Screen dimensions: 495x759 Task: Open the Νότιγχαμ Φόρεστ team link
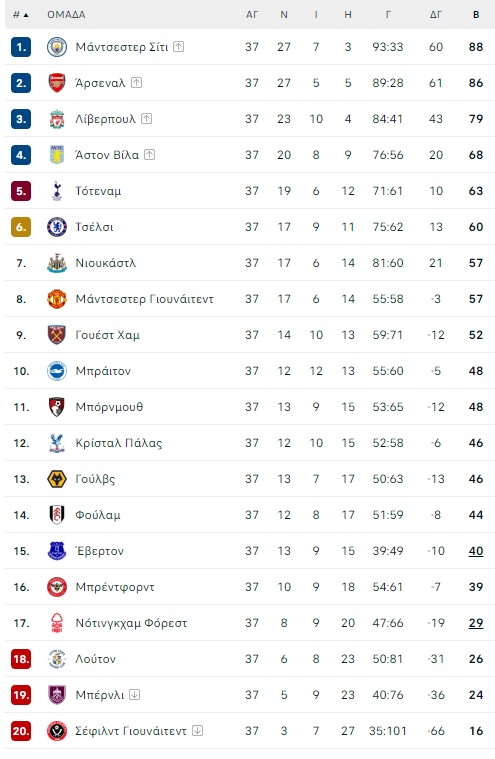(131, 623)
